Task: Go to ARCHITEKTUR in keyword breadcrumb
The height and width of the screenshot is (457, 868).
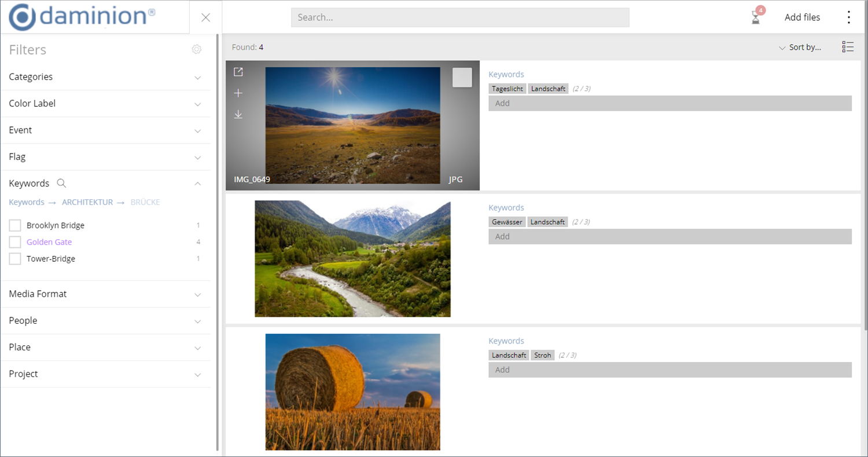Action: [x=87, y=202]
